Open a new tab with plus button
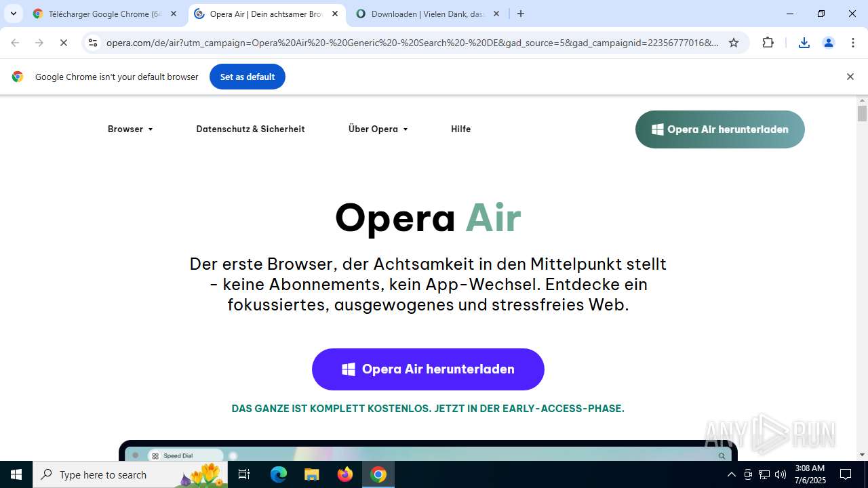Image resolution: width=868 pixels, height=488 pixels. point(521,14)
